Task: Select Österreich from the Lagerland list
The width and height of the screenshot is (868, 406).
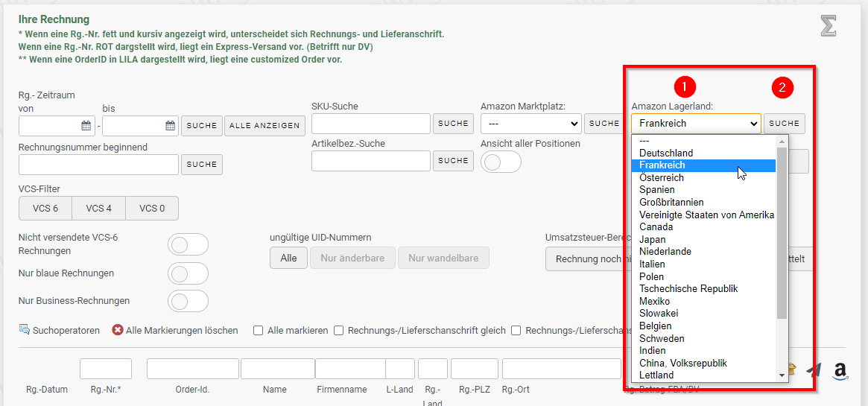Action: [x=662, y=178]
